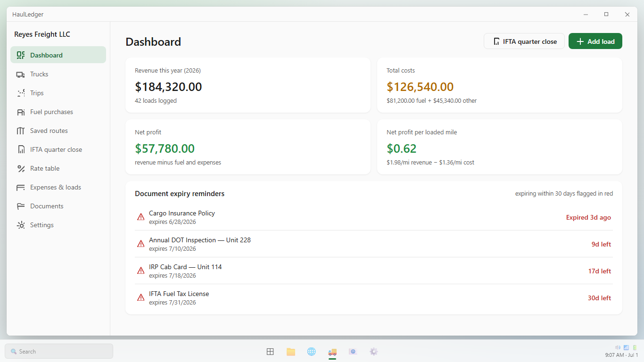Click '42 loads logged' text
The width and height of the screenshot is (644, 362).
tap(156, 100)
